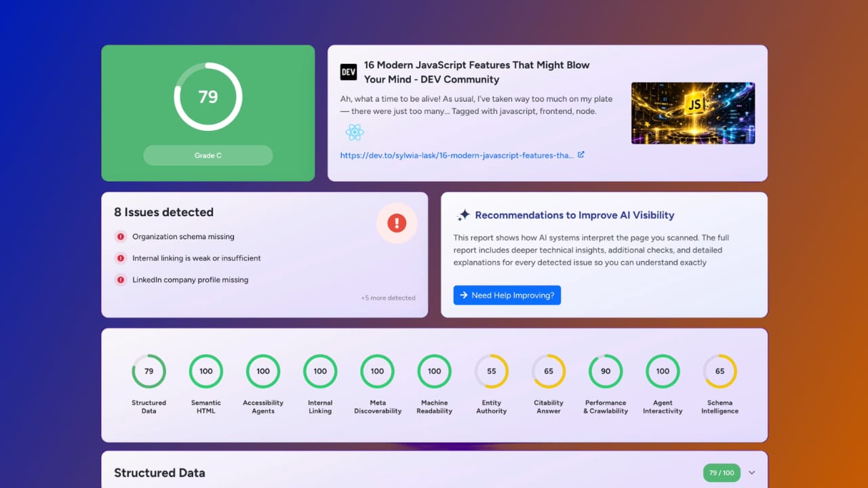Image resolution: width=868 pixels, height=488 pixels.
Task: Click the warning icon beside Organization schema missing
Action: click(x=120, y=237)
